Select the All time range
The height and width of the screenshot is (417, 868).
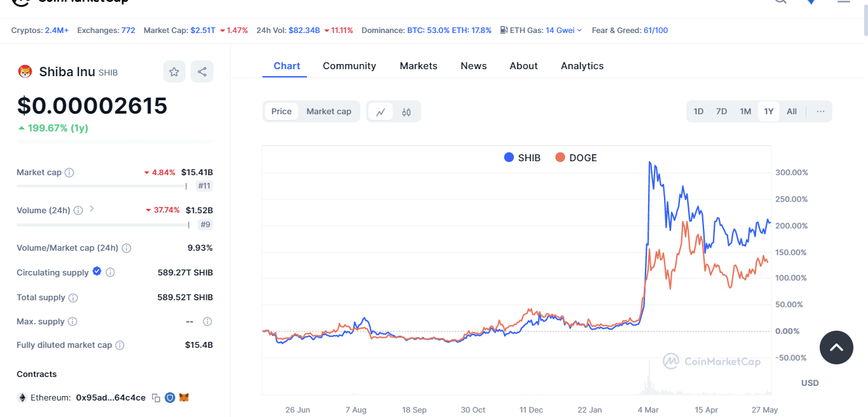[x=792, y=112]
